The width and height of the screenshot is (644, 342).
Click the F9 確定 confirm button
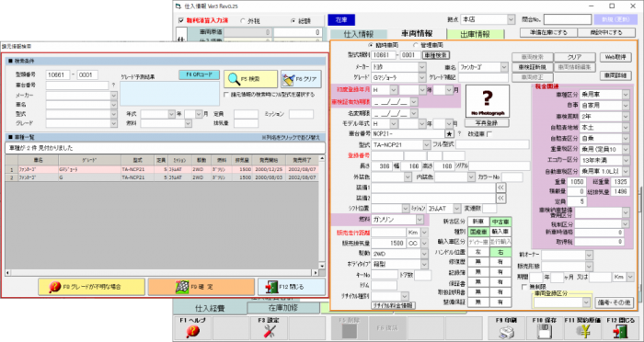201,287
